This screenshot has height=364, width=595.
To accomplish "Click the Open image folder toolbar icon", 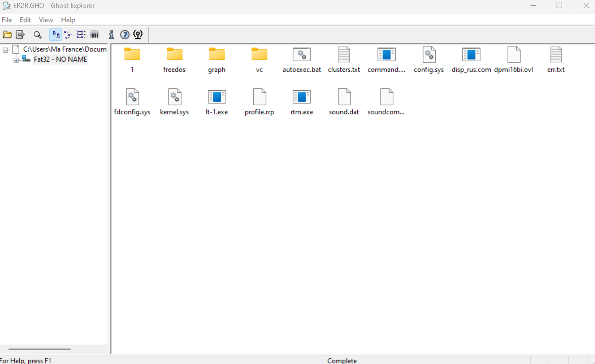I will click(x=7, y=35).
